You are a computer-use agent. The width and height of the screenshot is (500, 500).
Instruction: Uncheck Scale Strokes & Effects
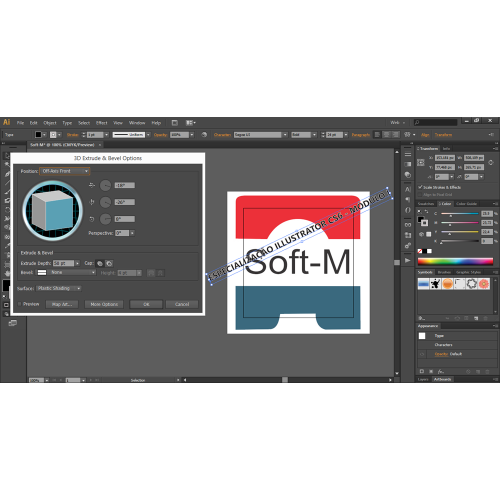(x=420, y=187)
